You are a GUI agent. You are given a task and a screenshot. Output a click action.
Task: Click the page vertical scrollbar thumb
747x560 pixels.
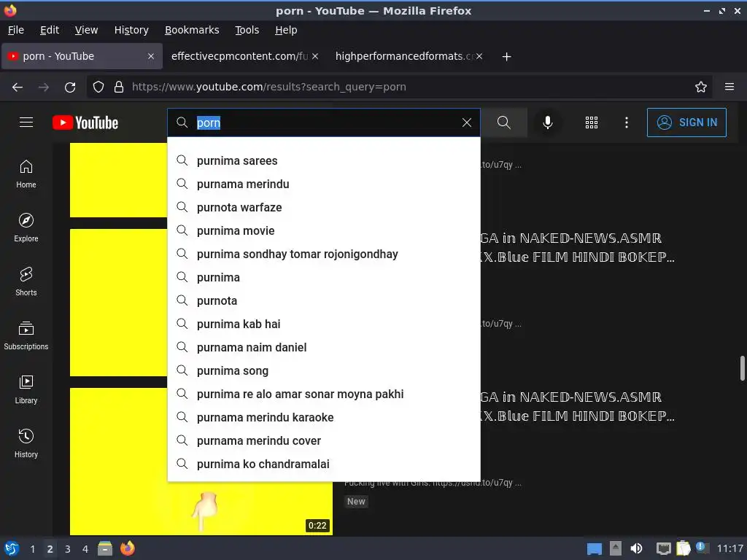(742, 368)
